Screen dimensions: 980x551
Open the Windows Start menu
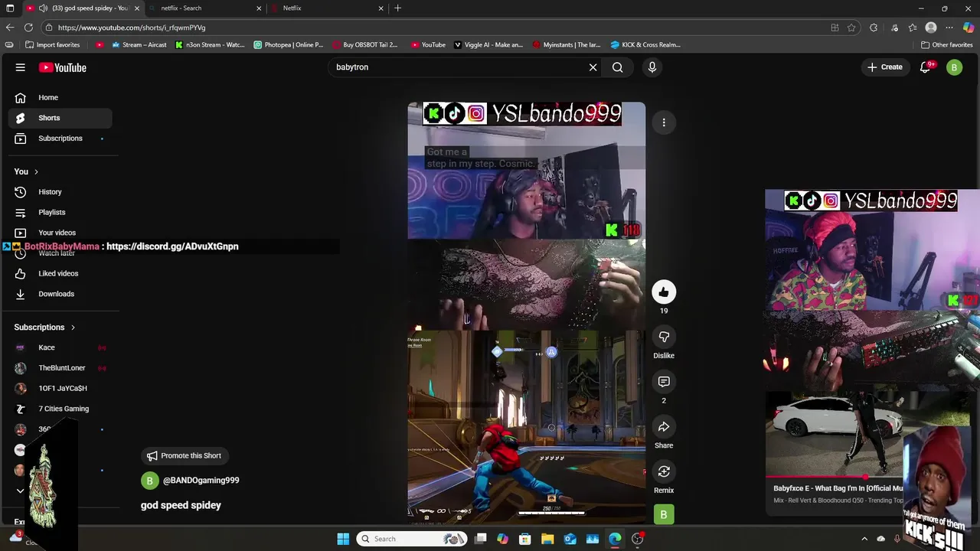tap(343, 539)
